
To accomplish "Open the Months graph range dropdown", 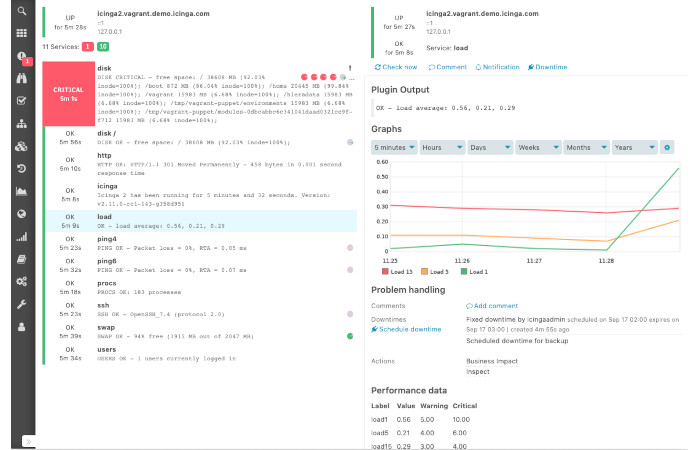I will pos(586,147).
